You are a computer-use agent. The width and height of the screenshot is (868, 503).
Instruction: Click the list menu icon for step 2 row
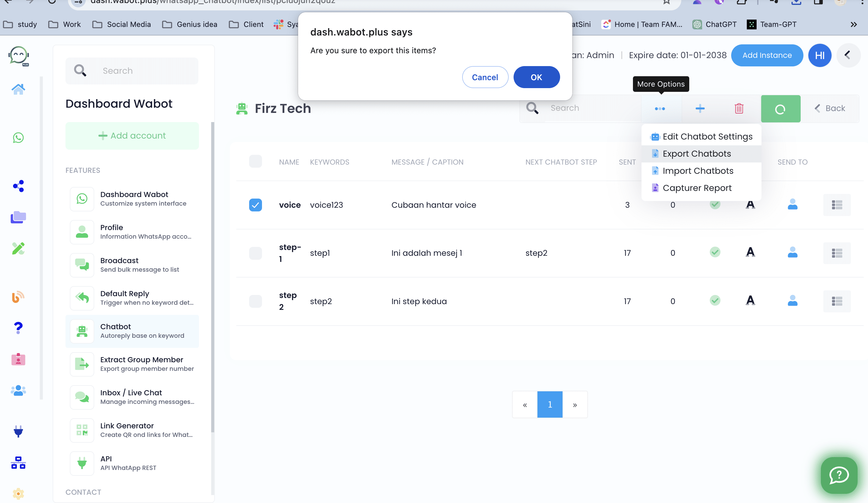coord(837,301)
